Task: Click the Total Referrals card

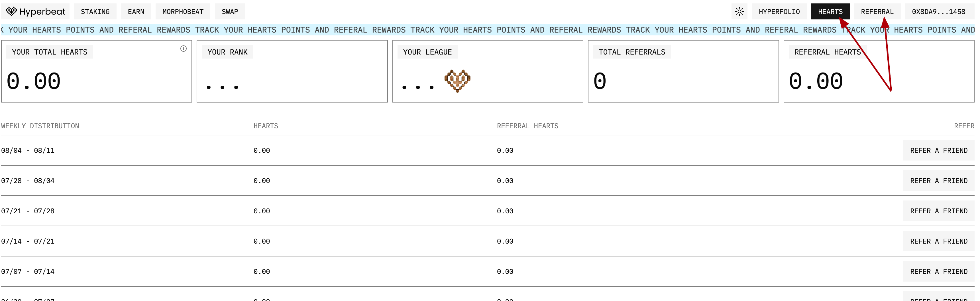Action: [683, 72]
